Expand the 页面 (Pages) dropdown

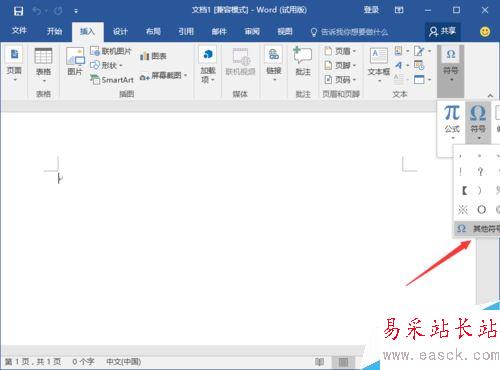coord(14,65)
